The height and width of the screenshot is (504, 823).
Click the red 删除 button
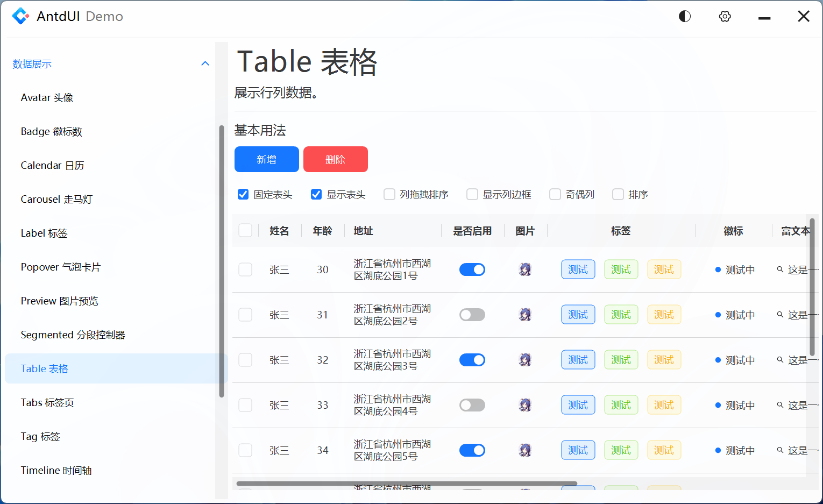point(335,159)
